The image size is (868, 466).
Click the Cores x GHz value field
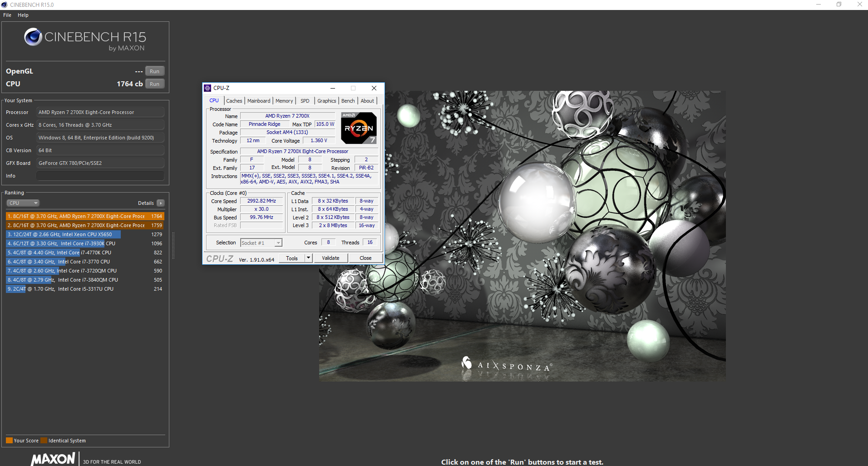[100, 125]
